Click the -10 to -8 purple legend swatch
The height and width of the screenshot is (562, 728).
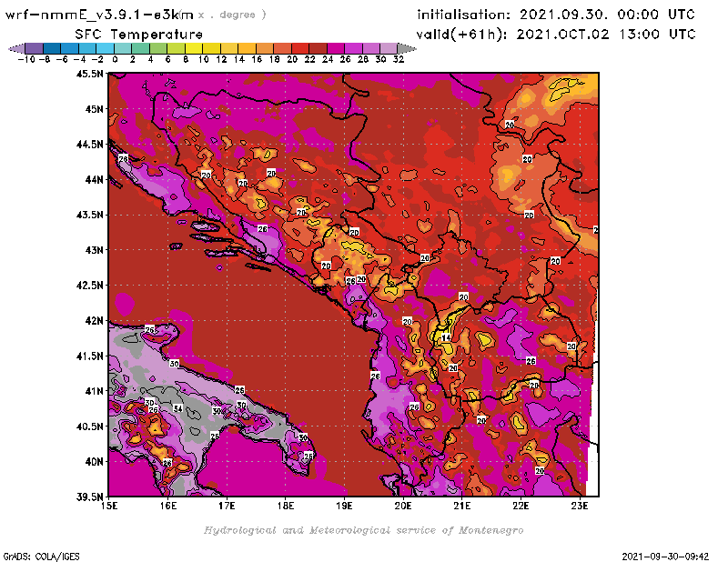point(35,48)
